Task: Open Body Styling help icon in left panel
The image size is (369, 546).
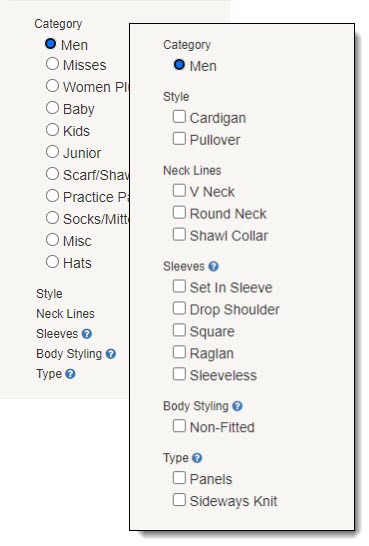Action: coord(111,354)
